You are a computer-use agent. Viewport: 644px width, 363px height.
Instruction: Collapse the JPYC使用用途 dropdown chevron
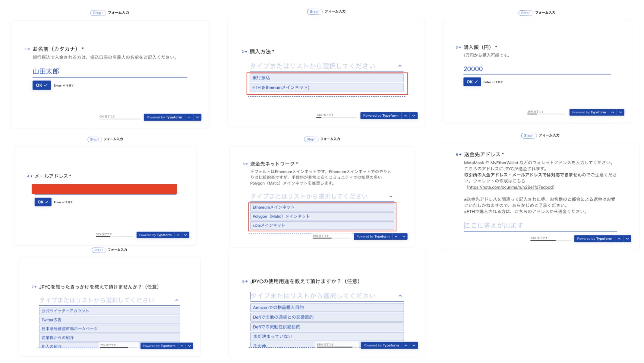(x=400, y=296)
